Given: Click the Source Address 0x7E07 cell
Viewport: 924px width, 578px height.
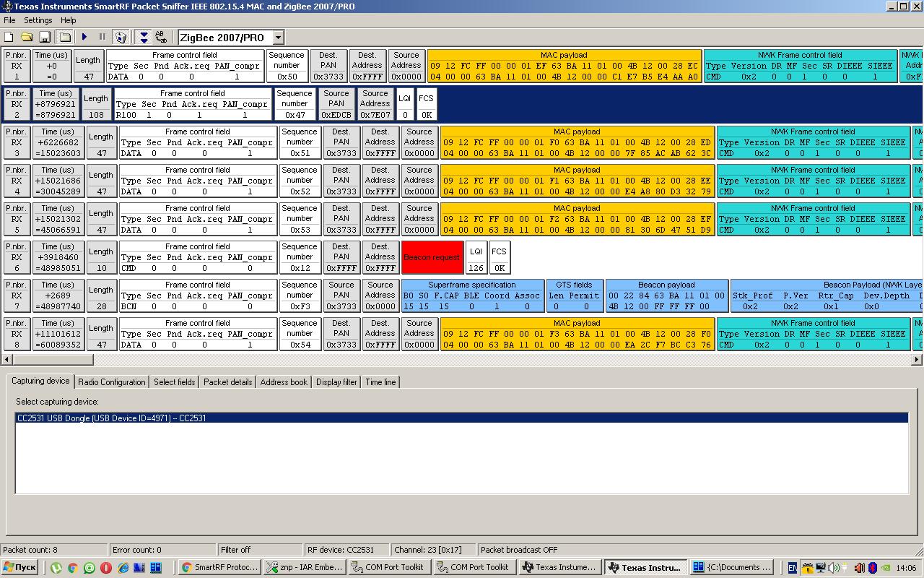Looking at the screenshot, I should (x=375, y=104).
